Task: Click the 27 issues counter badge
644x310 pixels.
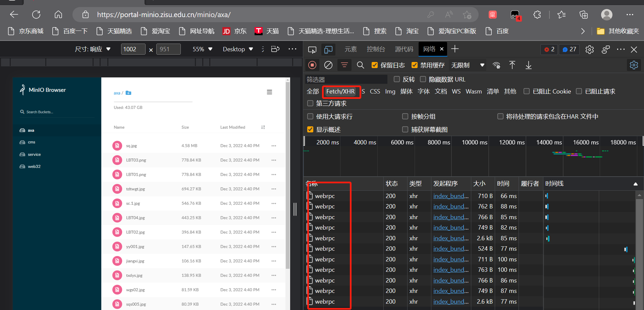Action: click(x=569, y=50)
